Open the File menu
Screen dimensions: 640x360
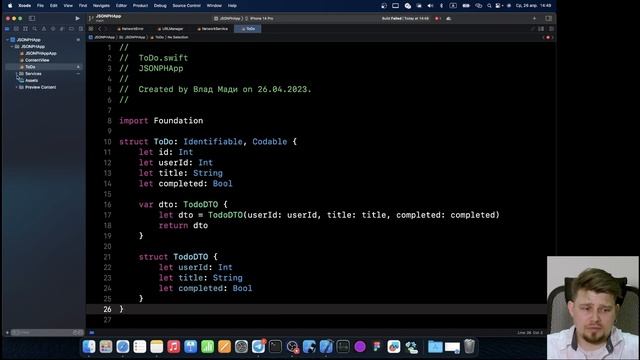(x=40, y=6)
